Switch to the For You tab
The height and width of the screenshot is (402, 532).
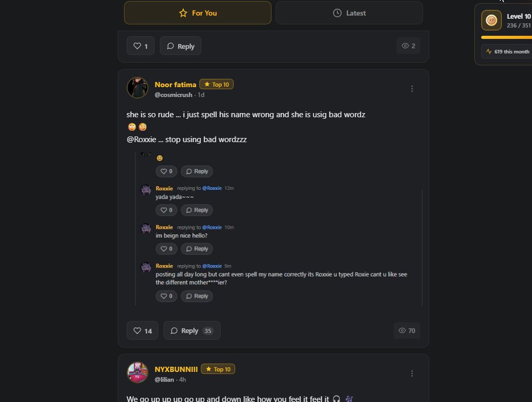[x=197, y=13]
